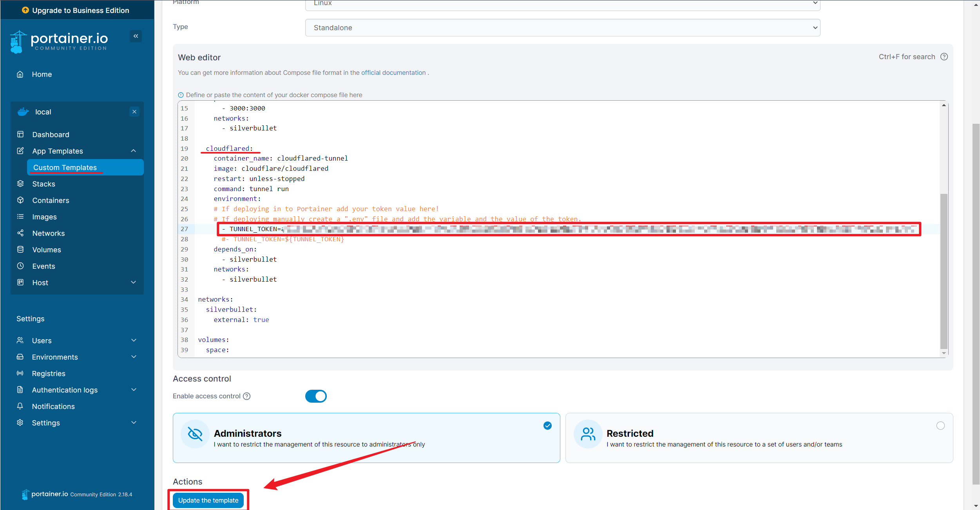Click editor scrollbar down arrow
980x510 pixels.
[944, 353]
